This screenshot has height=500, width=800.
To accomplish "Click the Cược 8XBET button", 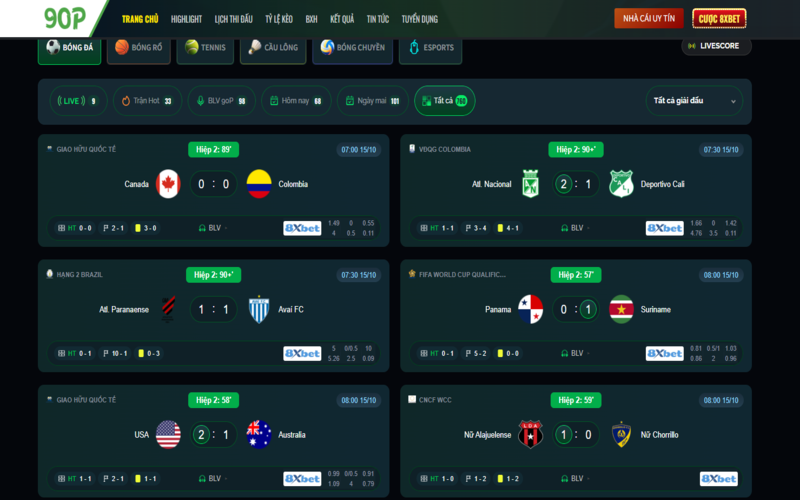I will coord(719,19).
